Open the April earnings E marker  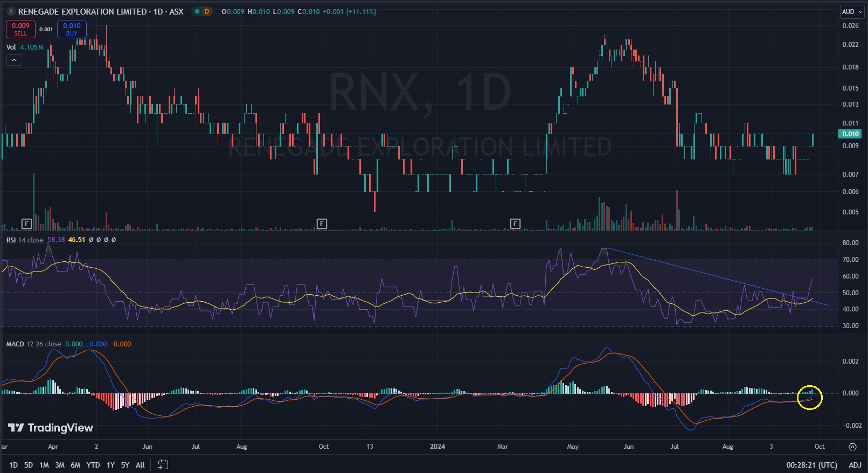pos(26,224)
